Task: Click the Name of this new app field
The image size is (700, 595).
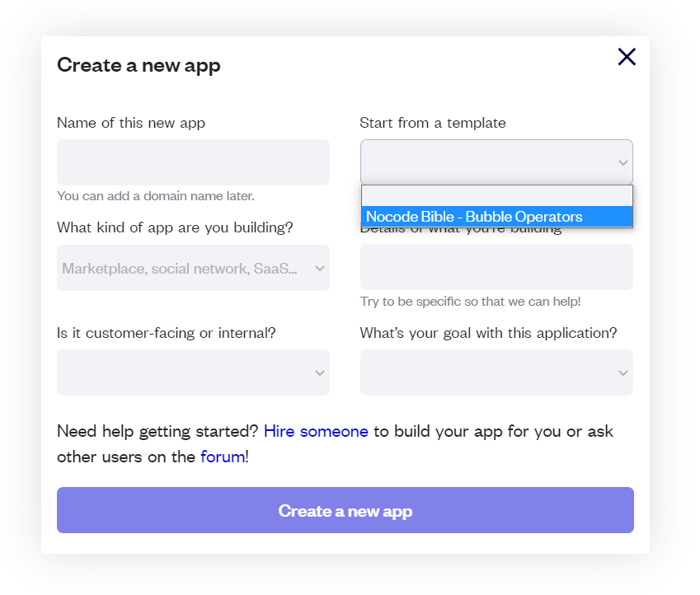Action: coord(193,162)
